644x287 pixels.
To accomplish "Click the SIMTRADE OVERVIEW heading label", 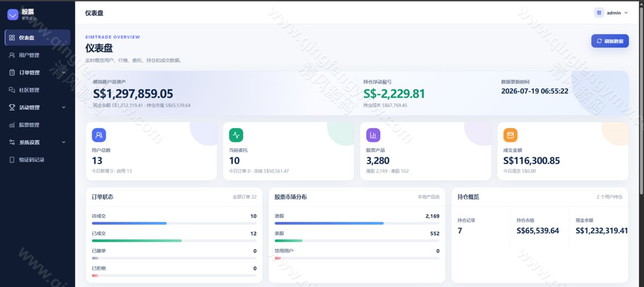I will tap(113, 37).
